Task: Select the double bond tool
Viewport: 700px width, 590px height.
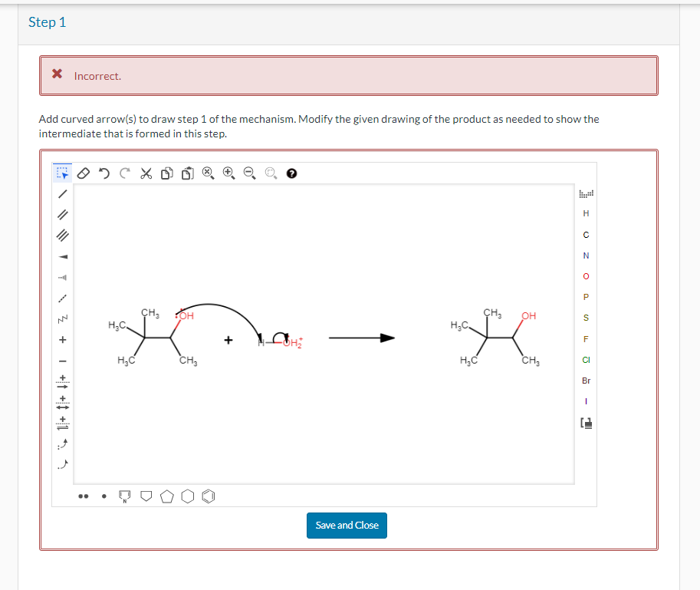Action: click(61, 216)
